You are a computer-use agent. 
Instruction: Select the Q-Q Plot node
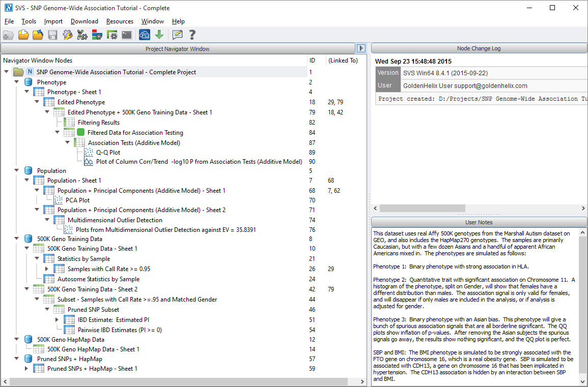click(x=108, y=152)
